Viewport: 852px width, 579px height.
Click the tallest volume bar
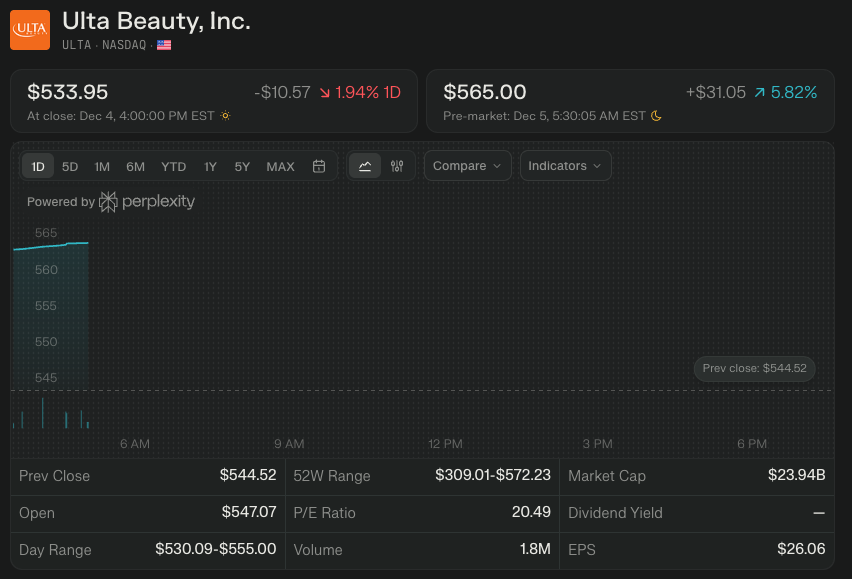[x=43, y=413]
